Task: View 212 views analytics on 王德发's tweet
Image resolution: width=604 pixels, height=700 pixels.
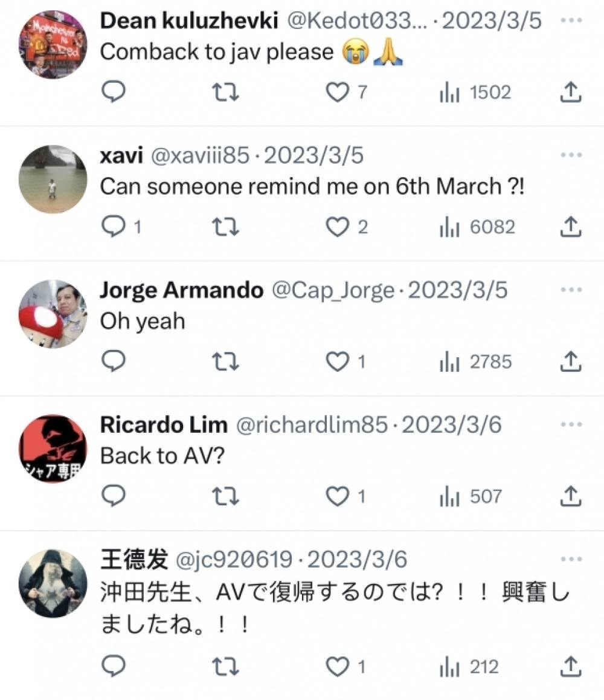Action: 469,667
